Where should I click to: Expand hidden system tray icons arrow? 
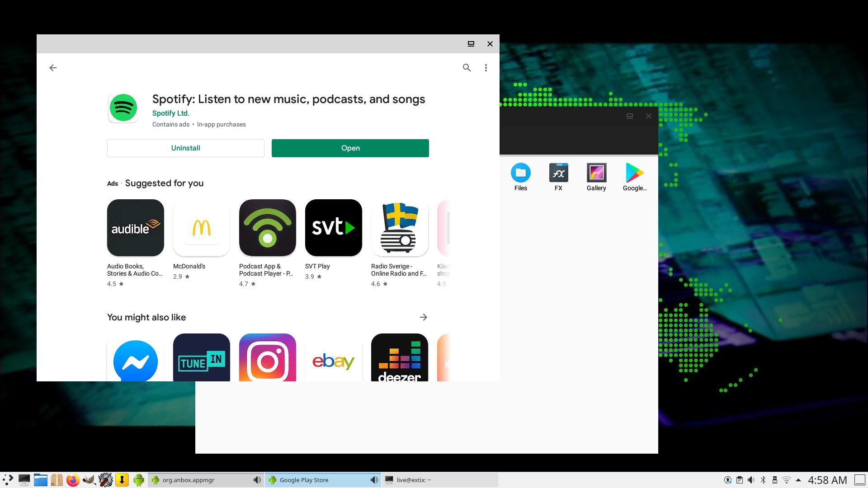(x=798, y=480)
